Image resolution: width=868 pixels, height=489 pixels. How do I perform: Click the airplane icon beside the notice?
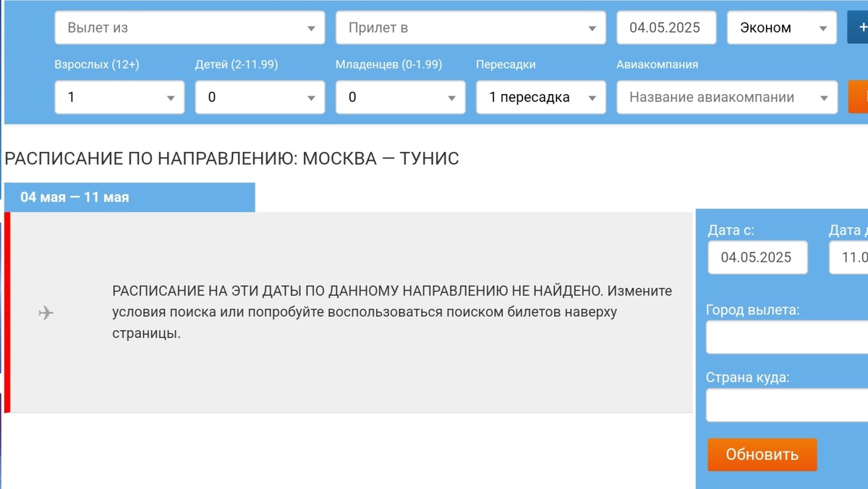(46, 312)
